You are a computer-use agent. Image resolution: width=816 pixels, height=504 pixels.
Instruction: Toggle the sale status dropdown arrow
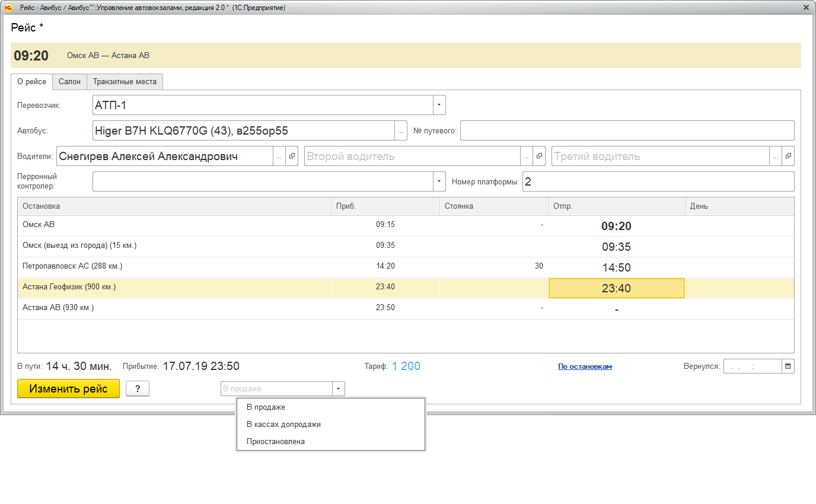(x=338, y=389)
